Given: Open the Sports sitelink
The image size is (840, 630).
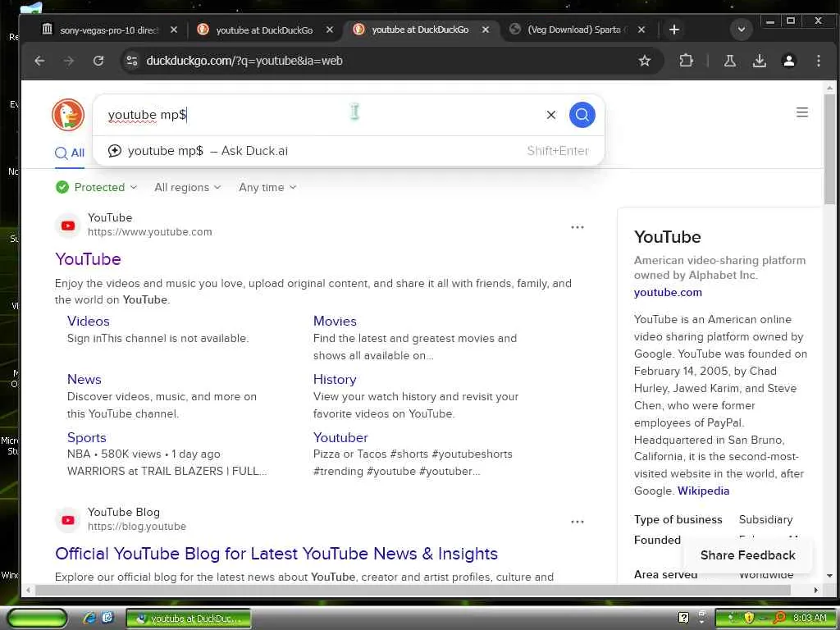Looking at the screenshot, I should tap(87, 438).
